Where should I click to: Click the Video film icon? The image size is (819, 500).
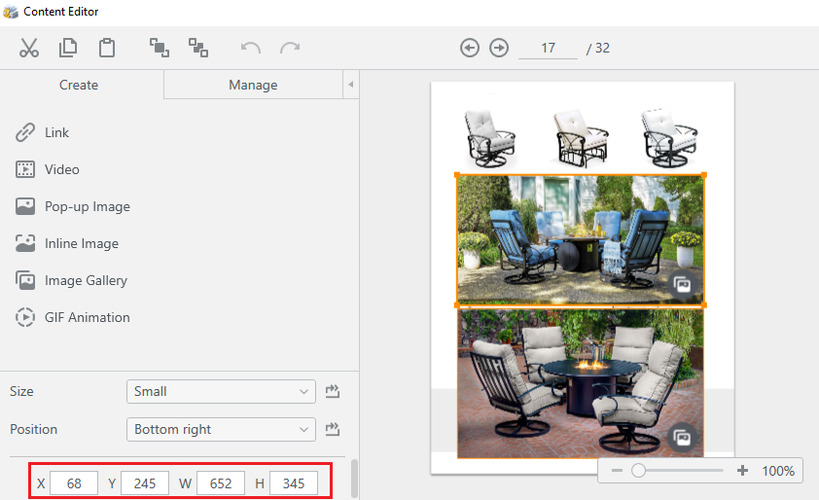[25, 169]
